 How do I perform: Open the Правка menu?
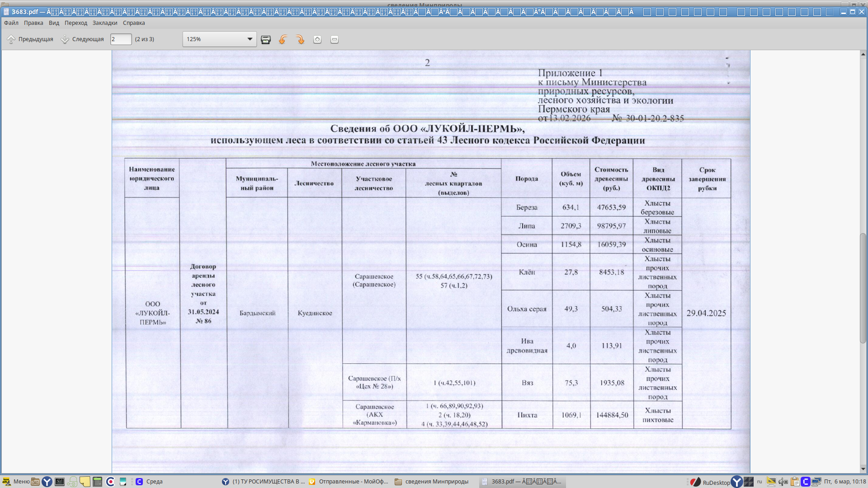(33, 23)
